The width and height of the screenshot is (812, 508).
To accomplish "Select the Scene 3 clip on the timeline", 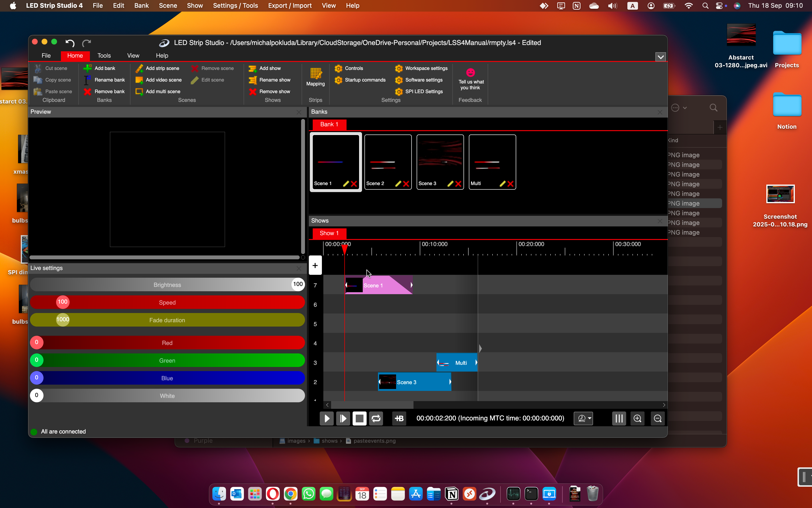I will 414,382.
